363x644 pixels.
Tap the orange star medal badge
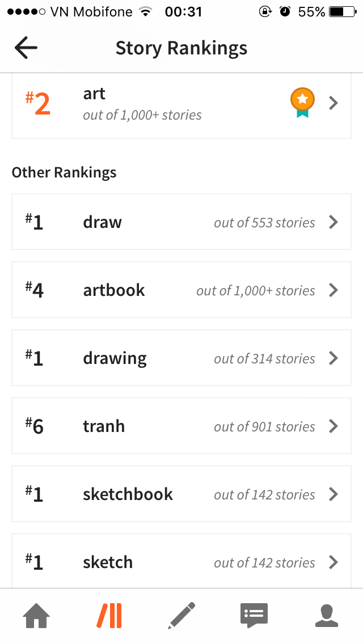pyautogui.click(x=302, y=102)
